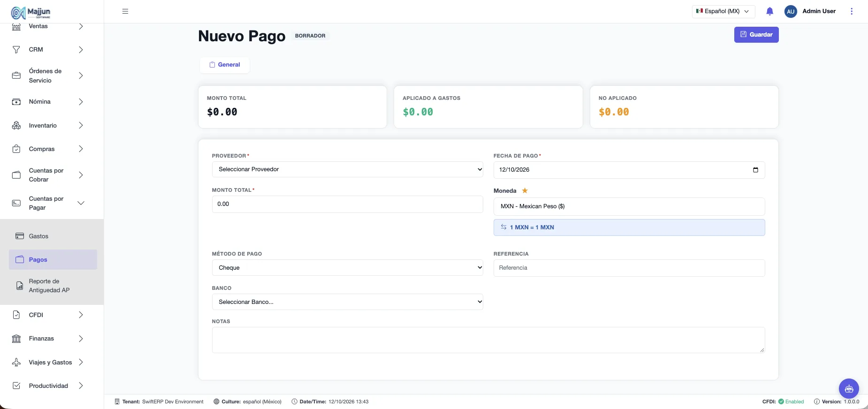Collapse the Cuentas por Pagar section
The image size is (868, 409).
[81, 203]
